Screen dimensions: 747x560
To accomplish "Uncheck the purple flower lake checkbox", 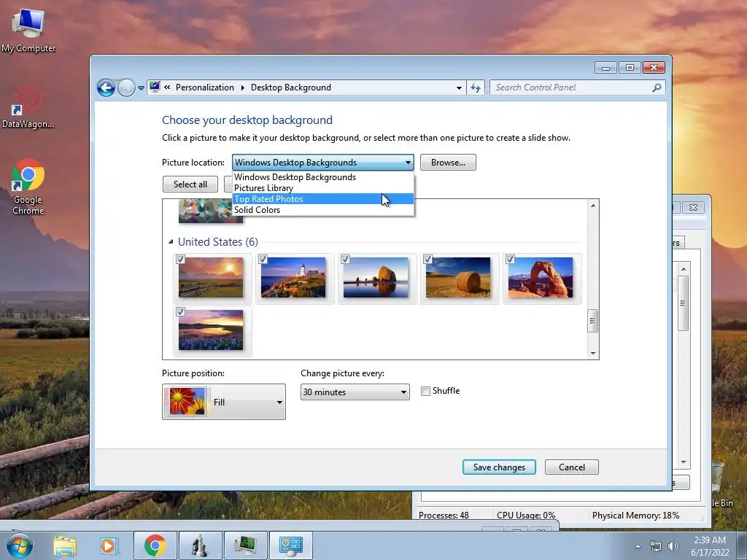I will point(181,311).
